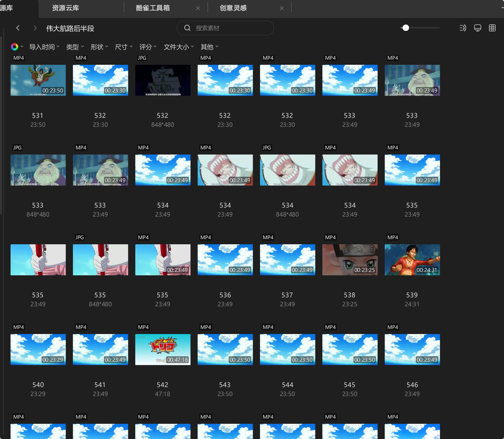Open the 创意灵感 tab
The image size is (504, 439).
(233, 8)
